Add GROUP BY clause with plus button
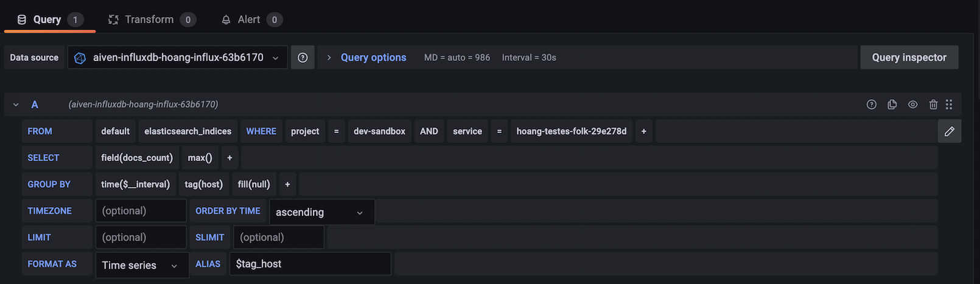Image resolution: width=980 pixels, height=284 pixels. [287, 184]
